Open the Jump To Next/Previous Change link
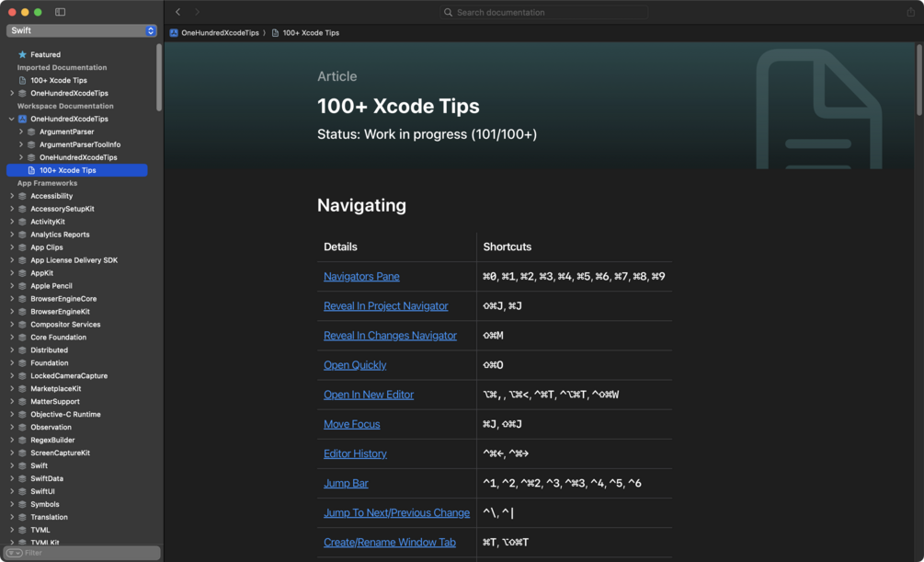 click(396, 512)
